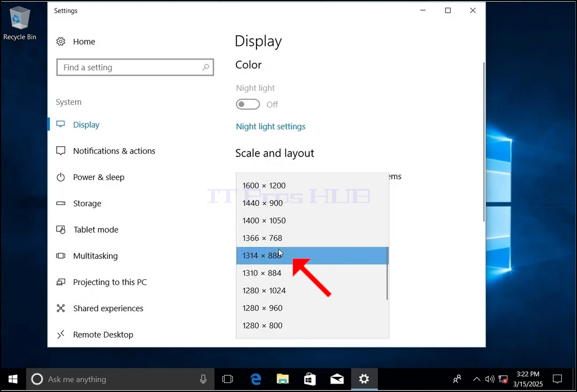The image size is (577, 392).
Task: Click the Shared experiences icon
Action: click(x=61, y=308)
